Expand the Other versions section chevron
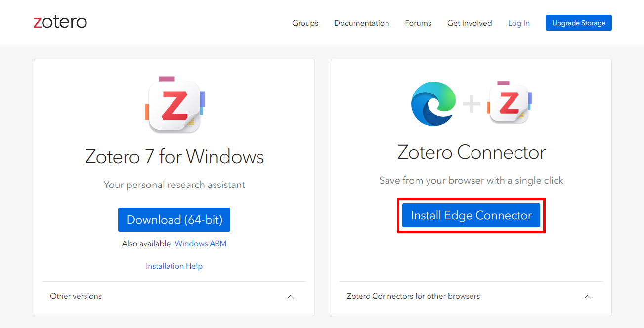 (291, 297)
